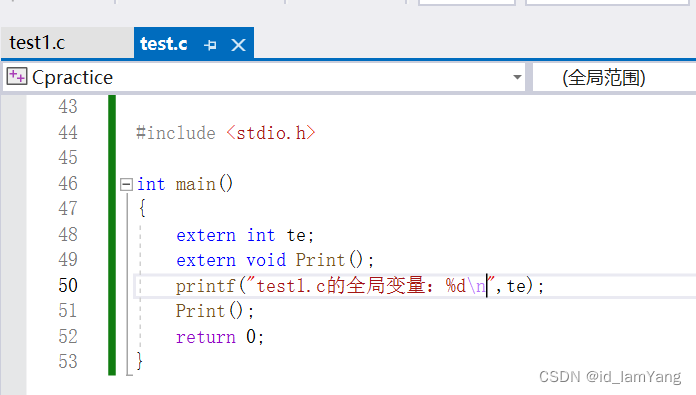Click the return 0; statement

coord(220,337)
